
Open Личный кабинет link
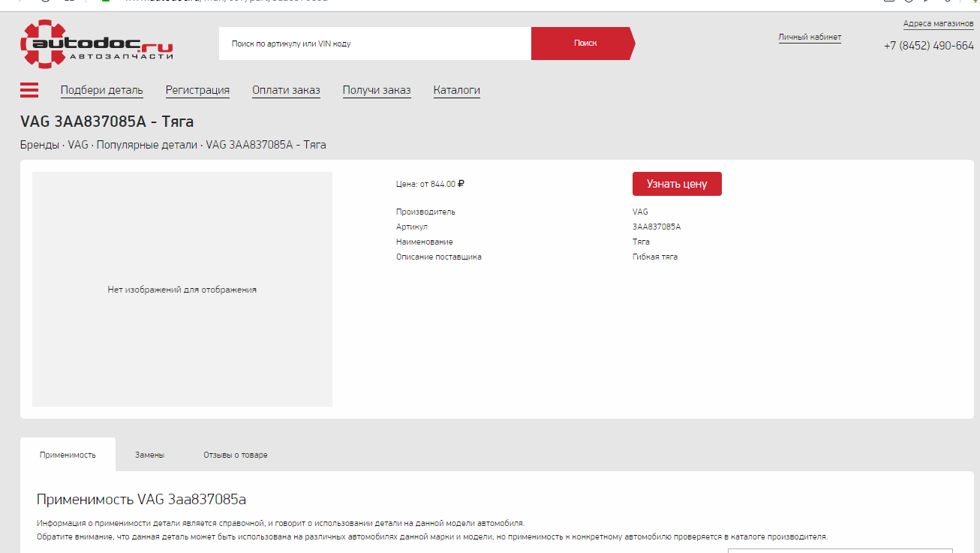(x=810, y=37)
